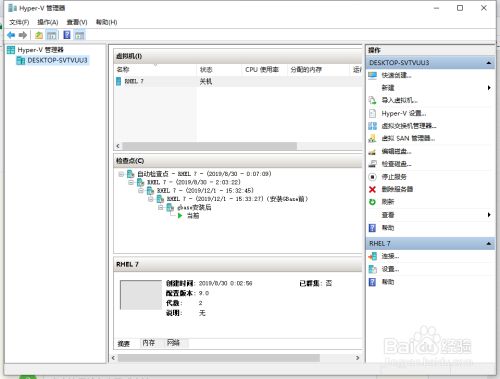Collapse the 自动检查点 checkpoint node
Screen dimensions: 500x379
pos(121,174)
